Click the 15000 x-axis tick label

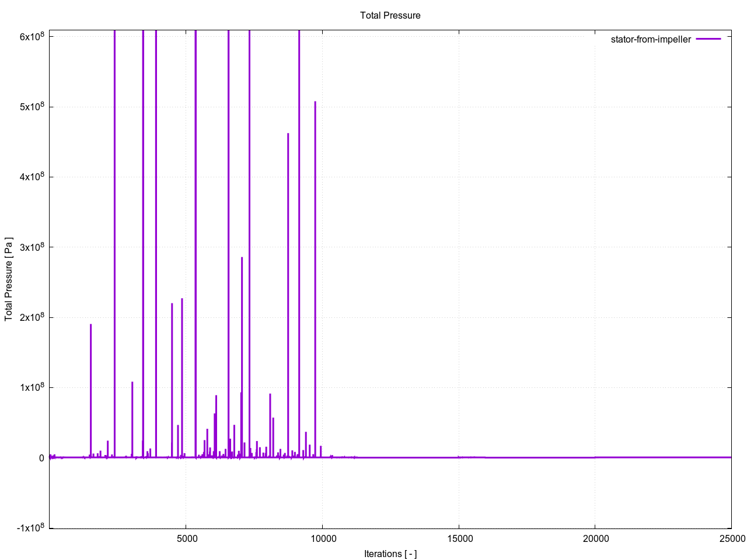tap(459, 538)
